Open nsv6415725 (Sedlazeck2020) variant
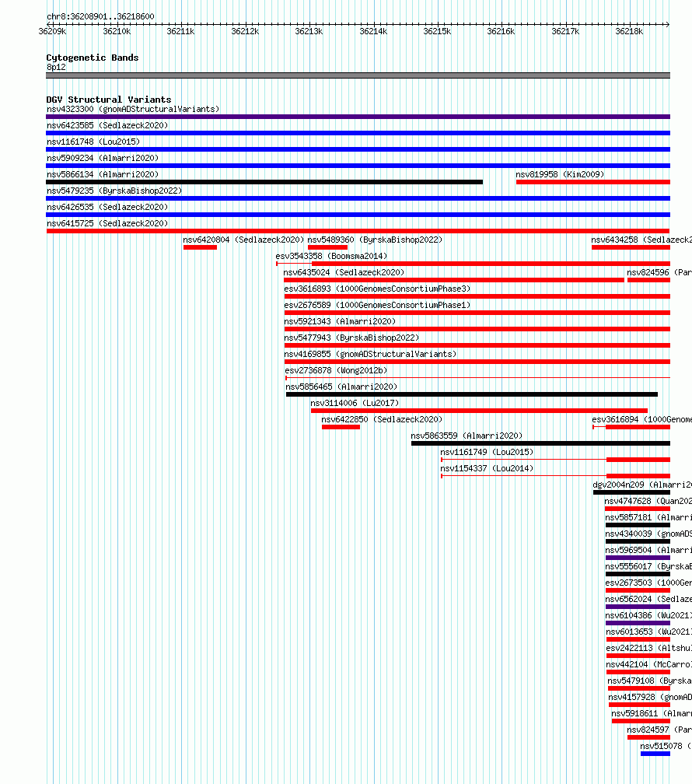Viewport: 692px width, 784px height. tap(107, 223)
